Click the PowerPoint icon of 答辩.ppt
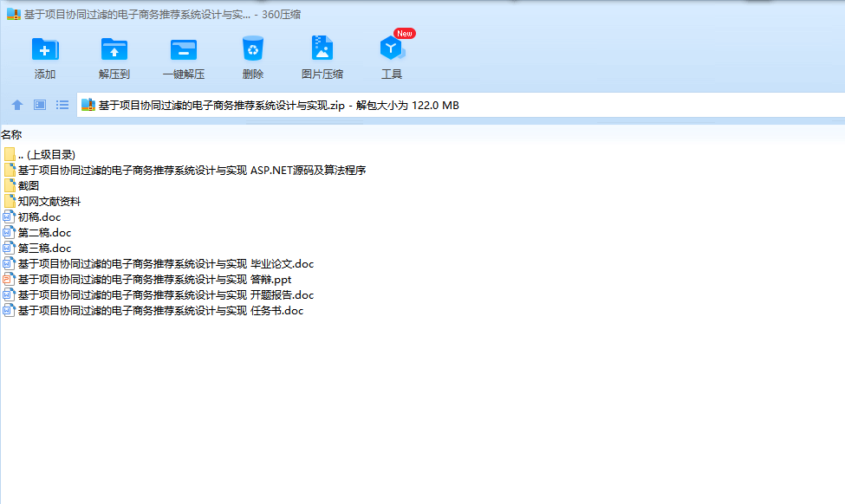 tap(9, 280)
